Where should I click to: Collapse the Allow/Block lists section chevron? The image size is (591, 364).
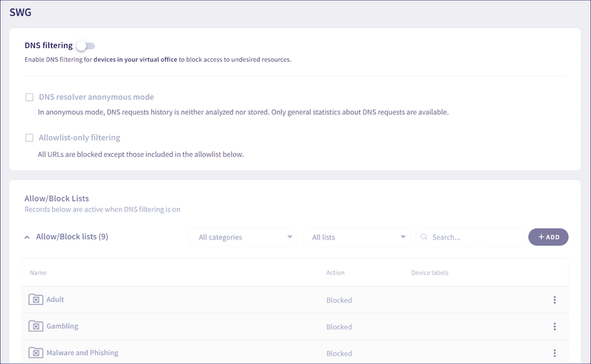tap(27, 237)
